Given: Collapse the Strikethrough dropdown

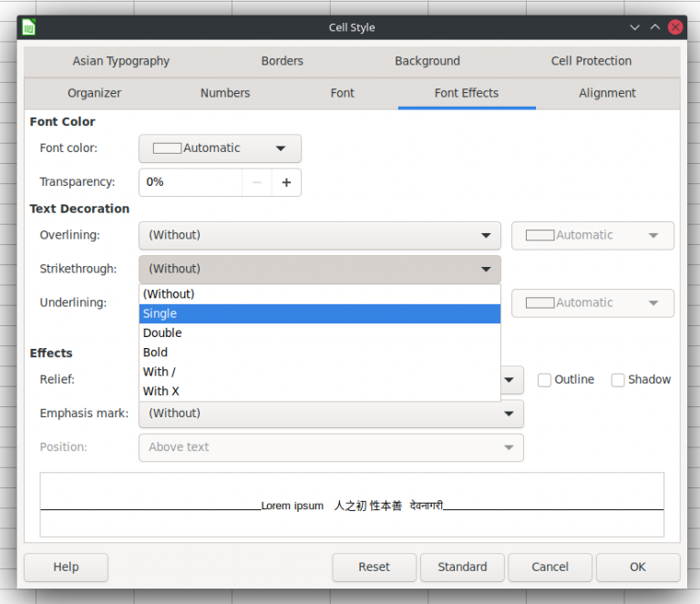Looking at the screenshot, I should [319, 269].
